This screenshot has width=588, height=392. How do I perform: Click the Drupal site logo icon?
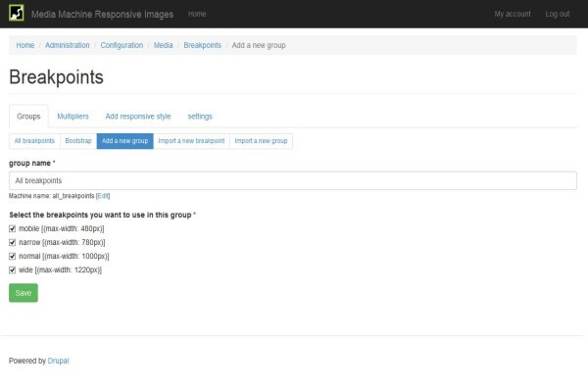click(16, 13)
